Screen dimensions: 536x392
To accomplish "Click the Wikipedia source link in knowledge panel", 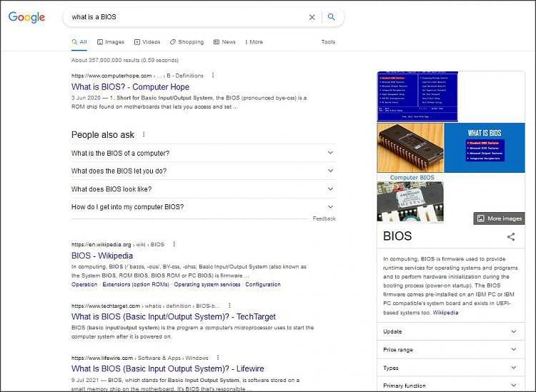I will click(445, 313).
